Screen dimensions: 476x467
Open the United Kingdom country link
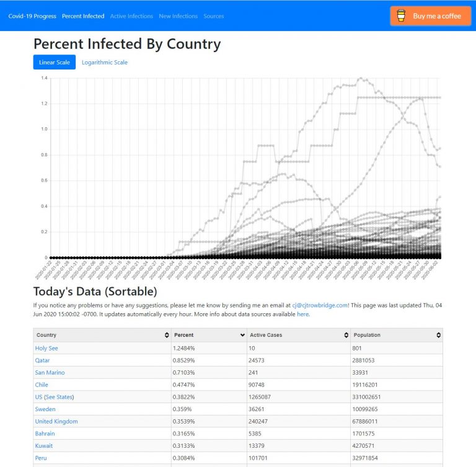click(56, 422)
